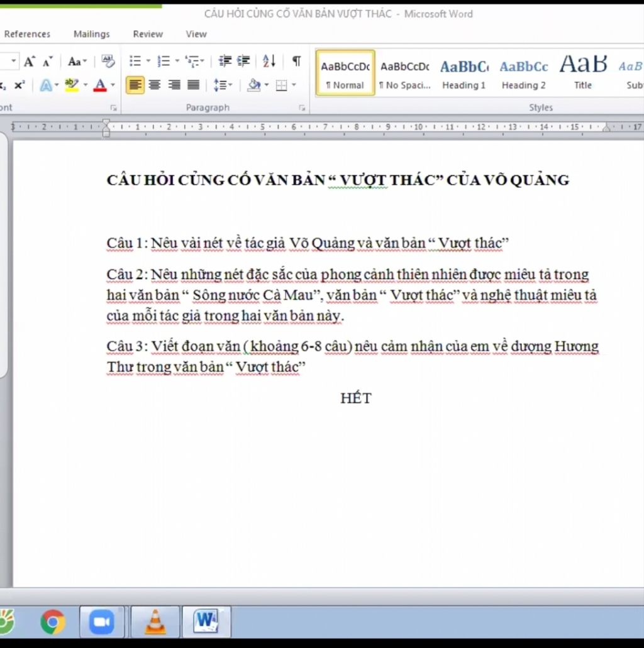Switch to Word taskbar button
Image resolution: width=644 pixels, height=648 pixels.
206,622
